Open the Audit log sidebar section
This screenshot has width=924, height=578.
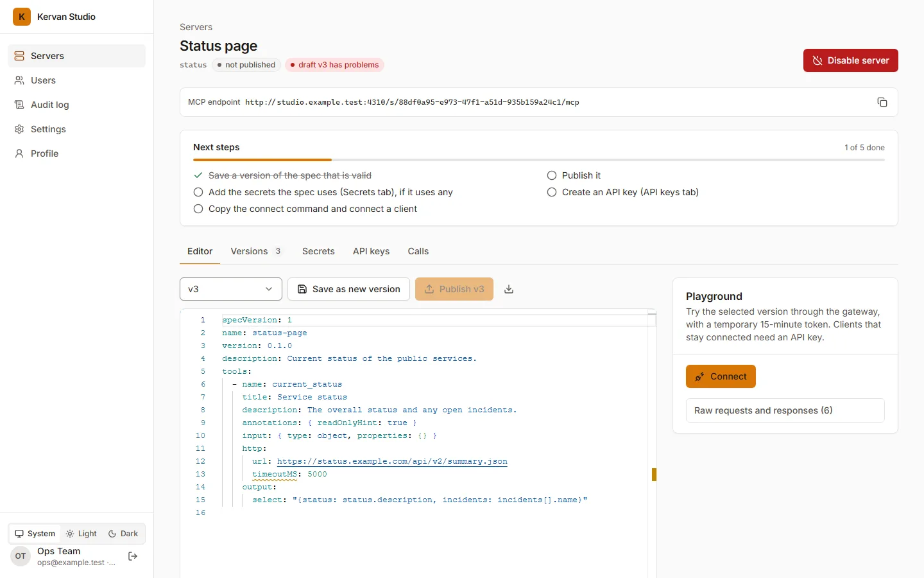coord(76,105)
